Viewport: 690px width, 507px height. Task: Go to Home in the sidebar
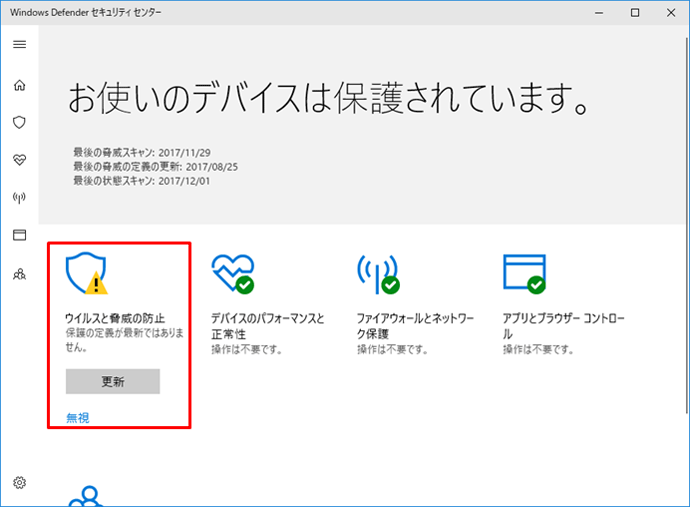tap(19, 84)
